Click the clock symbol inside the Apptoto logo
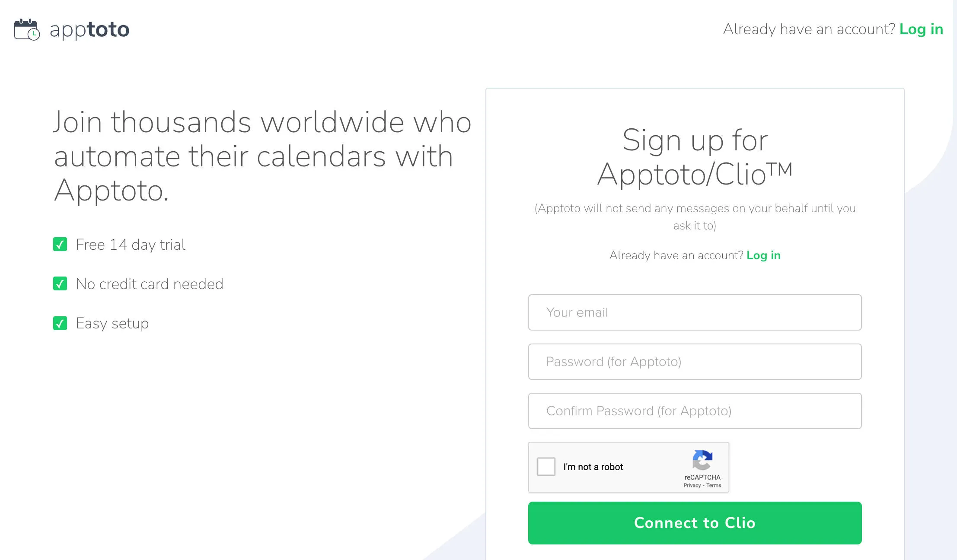The height and width of the screenshot is (560, 957). [34, 34]
